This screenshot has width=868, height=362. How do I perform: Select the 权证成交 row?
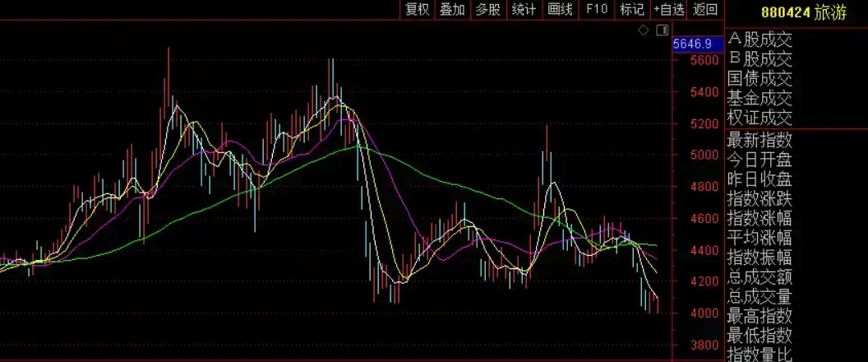click(759, 118)
